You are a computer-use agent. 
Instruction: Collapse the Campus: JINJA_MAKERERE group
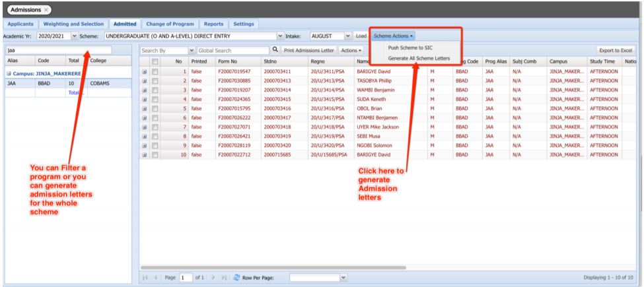[x=9, y=74]
